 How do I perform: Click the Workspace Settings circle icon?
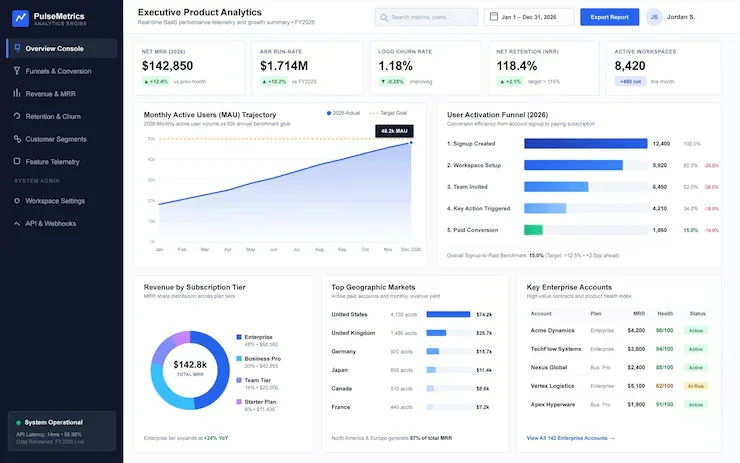17,201
